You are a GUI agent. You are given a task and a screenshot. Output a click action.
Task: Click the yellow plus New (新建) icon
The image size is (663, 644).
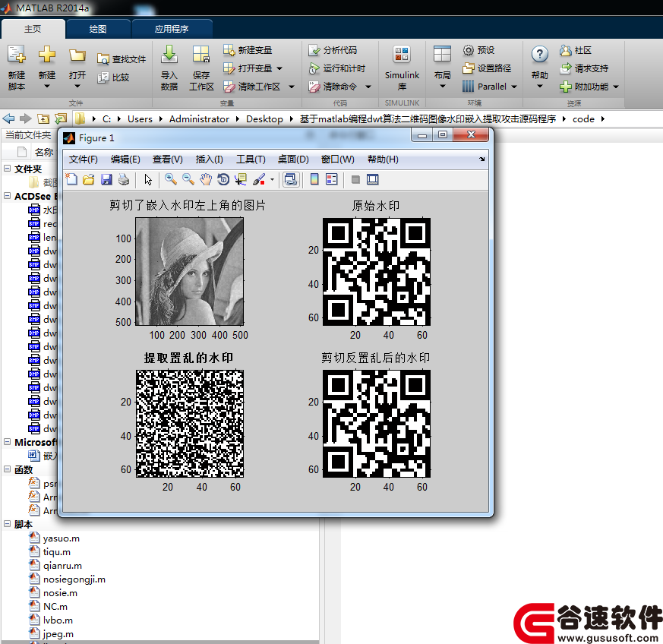[47, 55]
